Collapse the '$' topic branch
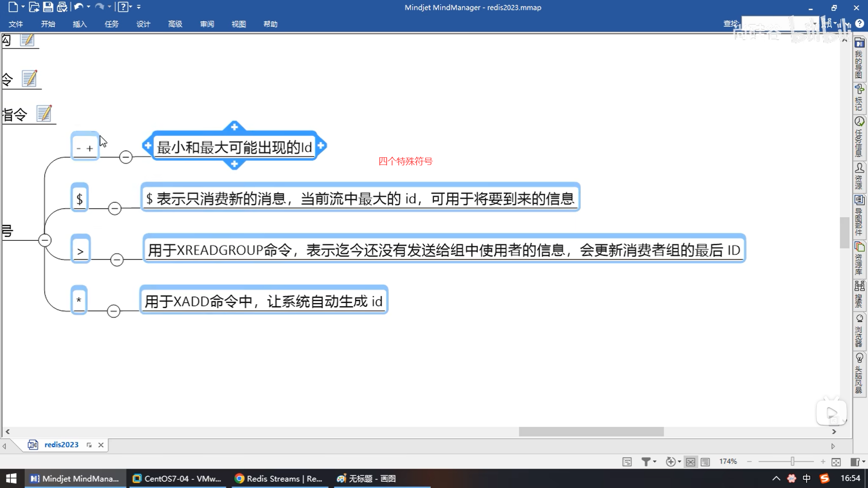Screen dimensions: 868x488 pyautogui.click(x=115, y=208)
